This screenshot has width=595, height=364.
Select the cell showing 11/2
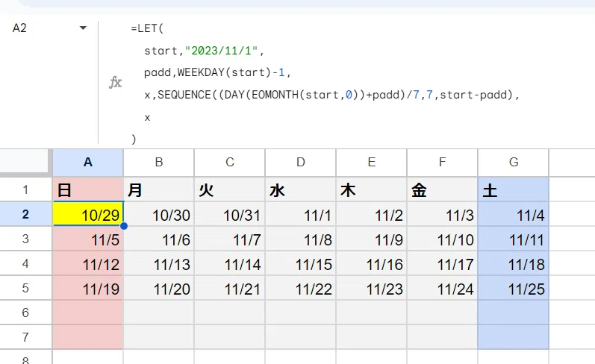coord(372,214)
